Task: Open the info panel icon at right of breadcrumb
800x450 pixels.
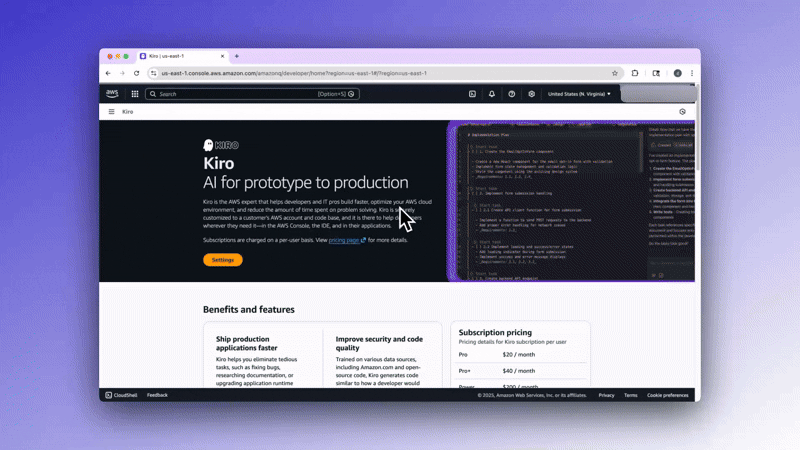Action: coord(682,112)
